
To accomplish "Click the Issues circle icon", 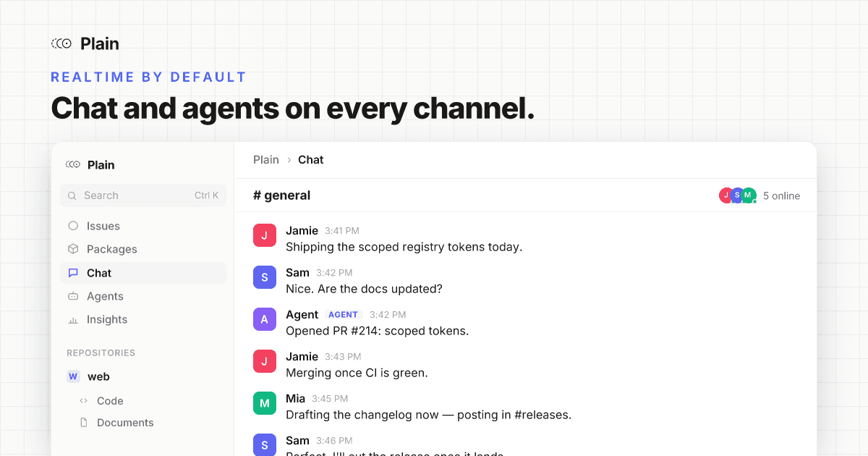I will [73, 226].
